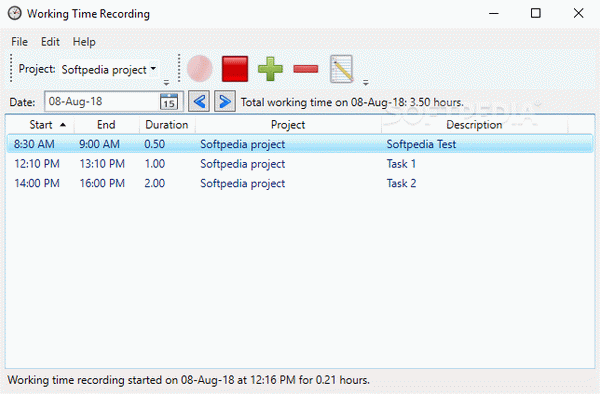Click the 13:10 PM end cell
Viewport: 600px width, 394px height.
click(x=102, y=164)
